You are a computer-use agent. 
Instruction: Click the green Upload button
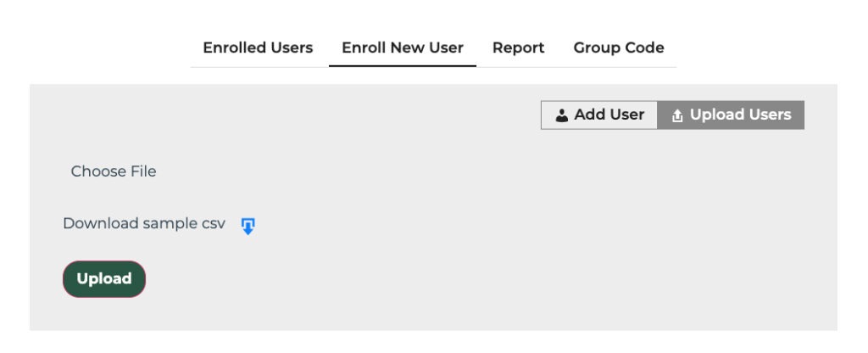[104, 278]
